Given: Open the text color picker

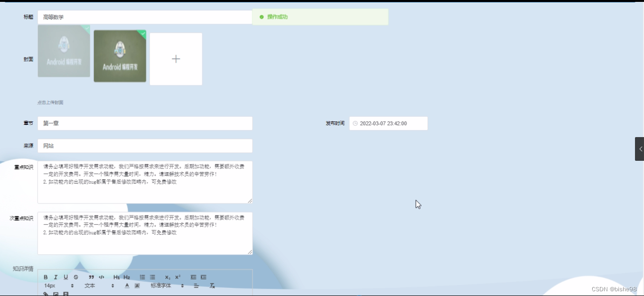Looking at the screenshot, I should [x=126, y=286].
